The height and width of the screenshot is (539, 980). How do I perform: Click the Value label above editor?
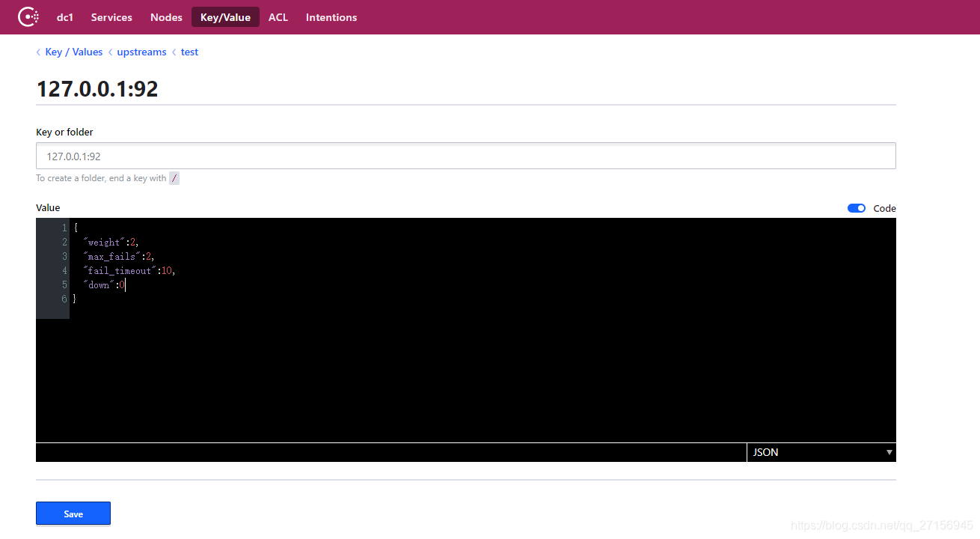coord(48,207)
